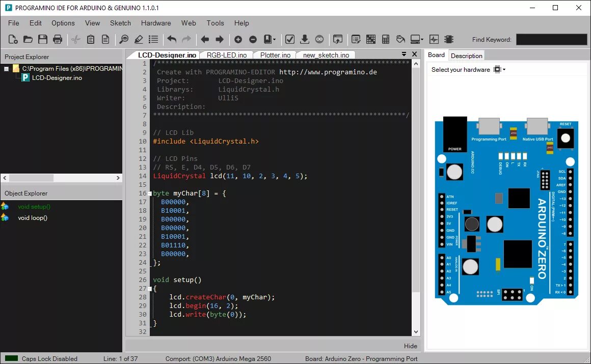Click the search magnifier toolbar icon

(124, 39)
